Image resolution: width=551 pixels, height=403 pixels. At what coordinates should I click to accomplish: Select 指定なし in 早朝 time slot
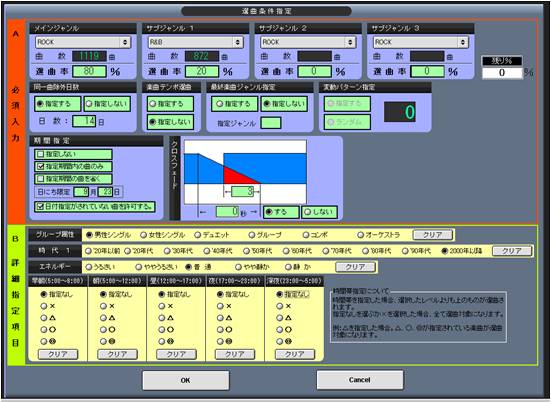(57, 294)
